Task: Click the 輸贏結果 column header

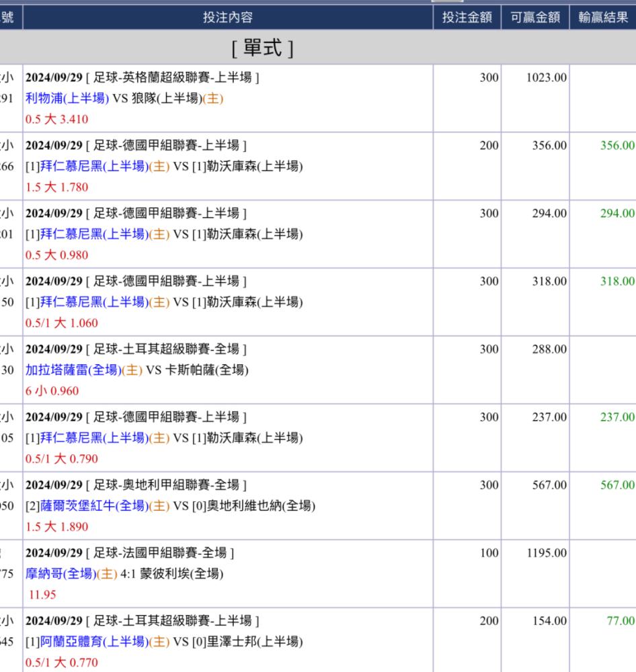Action: pyautogui.click(x=603, y=17)
